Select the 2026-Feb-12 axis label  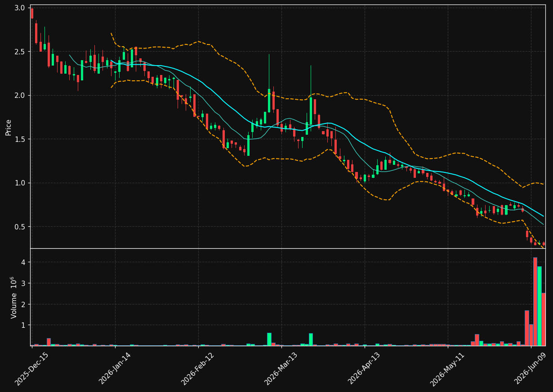pos(197,369)
